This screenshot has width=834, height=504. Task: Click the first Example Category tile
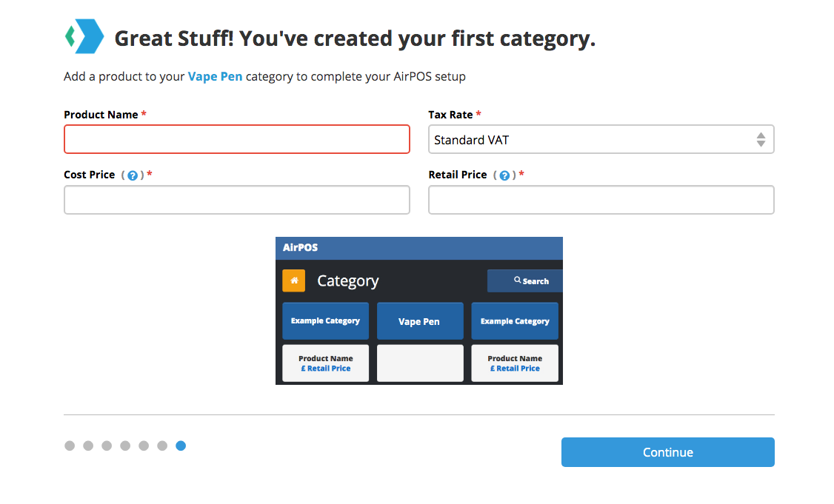click(325, 321)
